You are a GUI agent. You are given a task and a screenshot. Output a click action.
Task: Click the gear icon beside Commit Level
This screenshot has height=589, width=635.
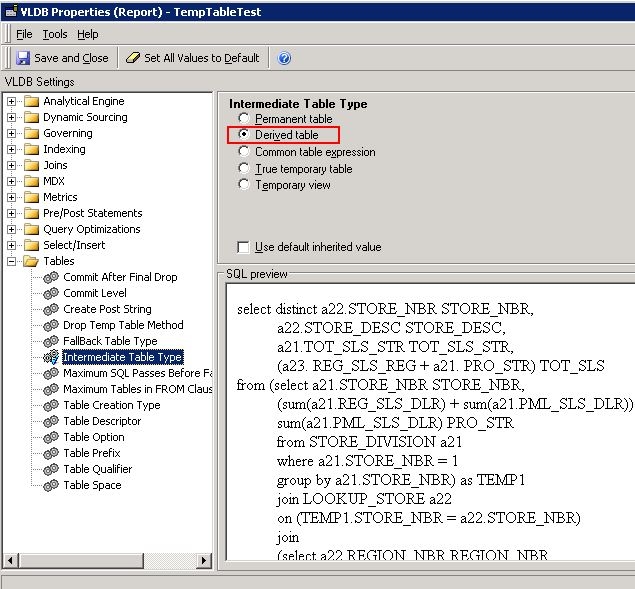click(51, 293)
